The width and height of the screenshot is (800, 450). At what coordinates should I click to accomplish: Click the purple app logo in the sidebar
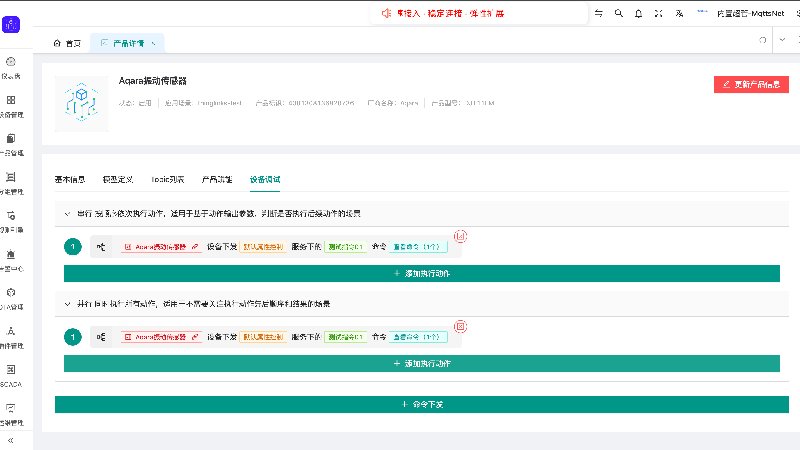pos(11,24)
